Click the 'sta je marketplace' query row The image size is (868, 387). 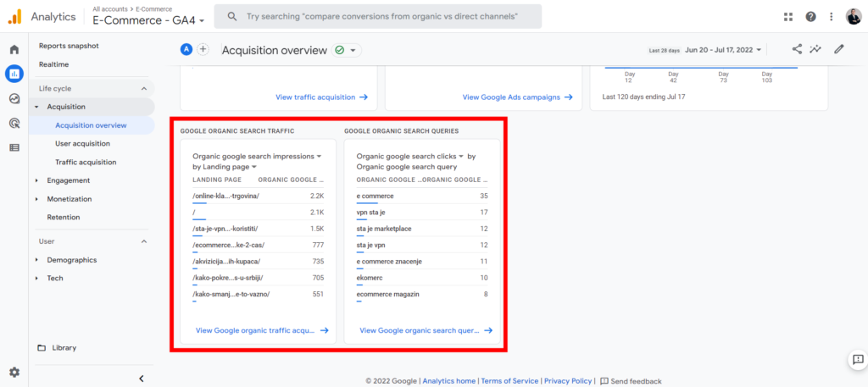422,230
